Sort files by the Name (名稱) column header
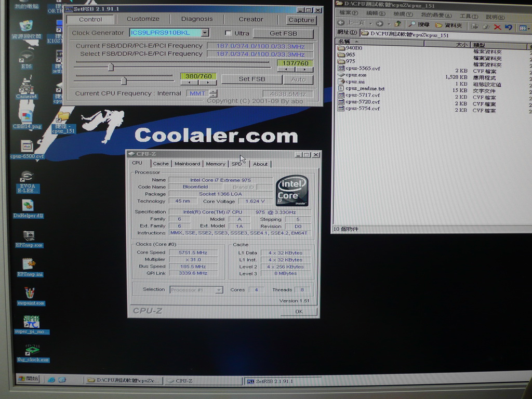 click(380, 42)
